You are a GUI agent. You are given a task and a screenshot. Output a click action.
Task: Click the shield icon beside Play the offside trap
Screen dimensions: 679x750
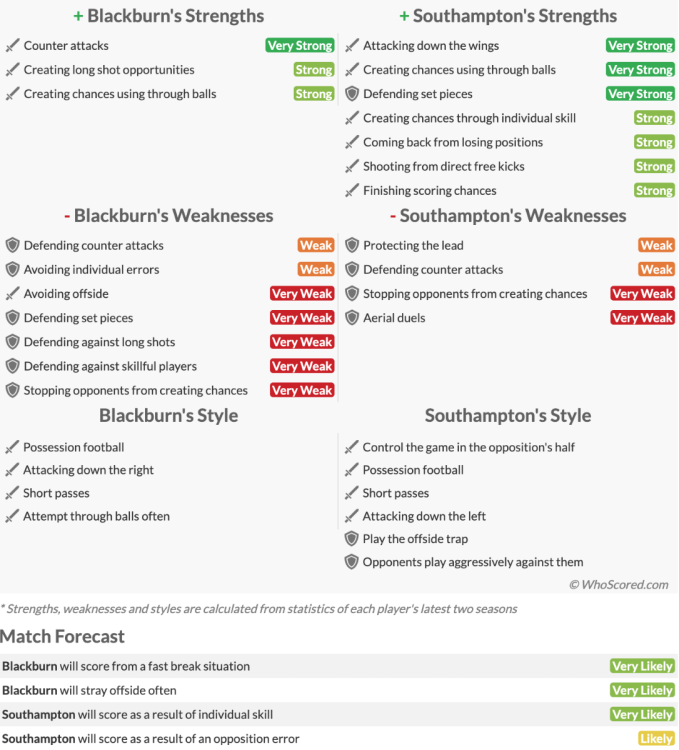351,539
